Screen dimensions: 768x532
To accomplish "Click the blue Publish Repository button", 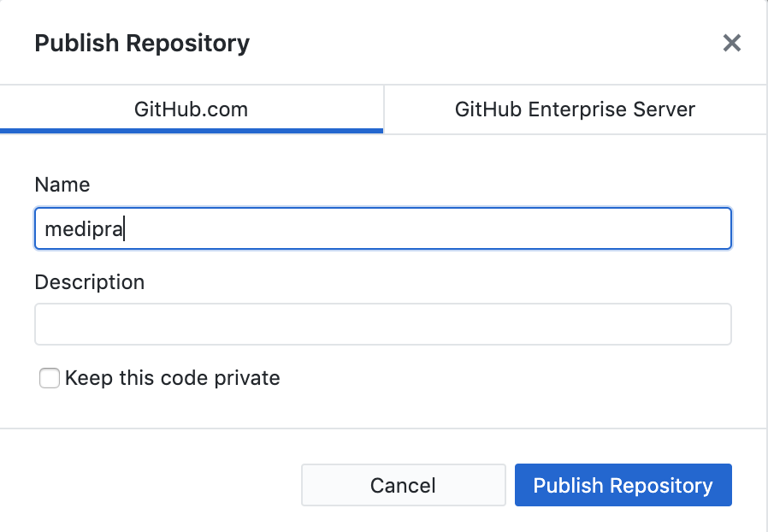I will pyautogui.click(x=623, y=486).
